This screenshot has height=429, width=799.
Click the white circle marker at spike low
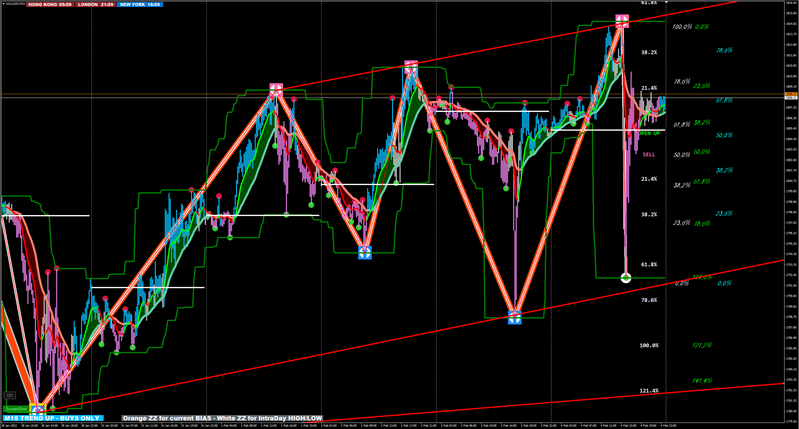coord(626,278)
